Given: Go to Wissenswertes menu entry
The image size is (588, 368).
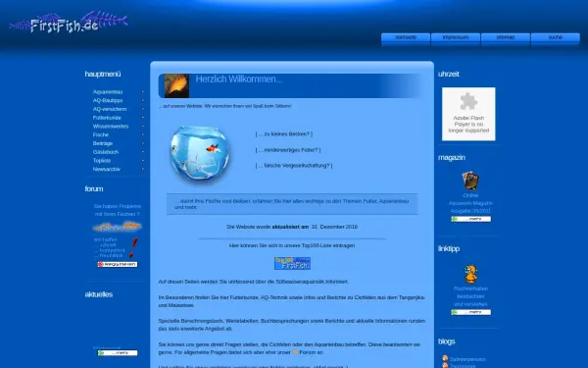Looking at the screenshot, I should [x=111, y=127].
